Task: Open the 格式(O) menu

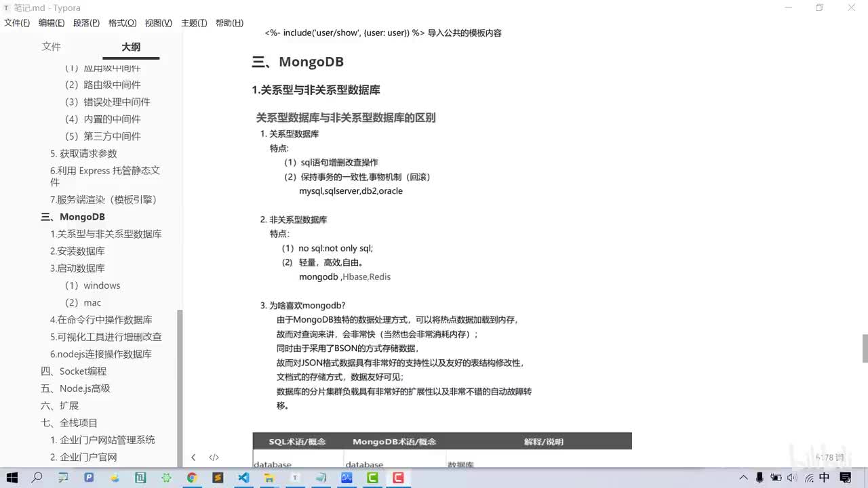Action: coord(122,23)
